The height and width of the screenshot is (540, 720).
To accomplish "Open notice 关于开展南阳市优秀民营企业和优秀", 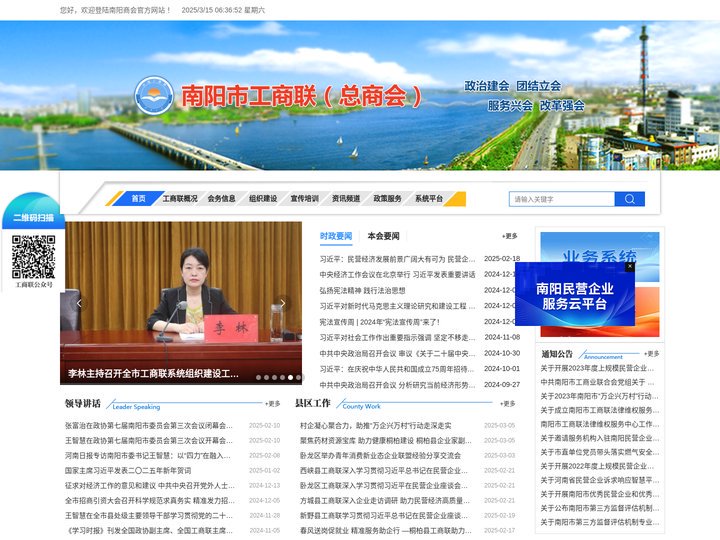I will 600,494.
